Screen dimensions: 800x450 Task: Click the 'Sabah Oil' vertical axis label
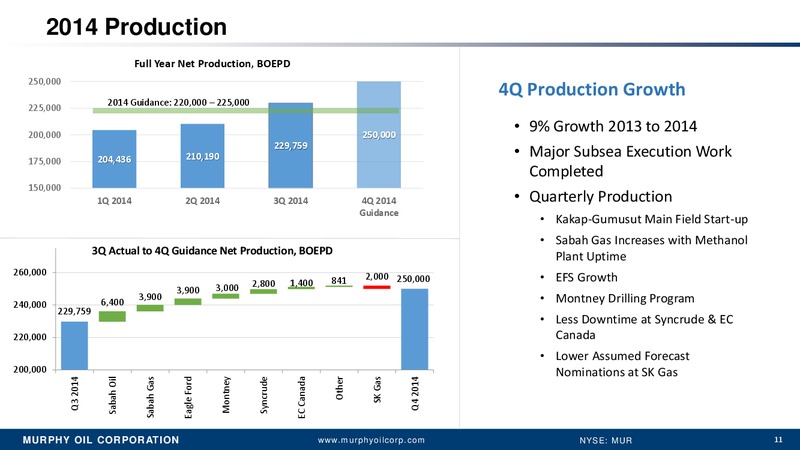pyautogui.click(x=112, y=395)
